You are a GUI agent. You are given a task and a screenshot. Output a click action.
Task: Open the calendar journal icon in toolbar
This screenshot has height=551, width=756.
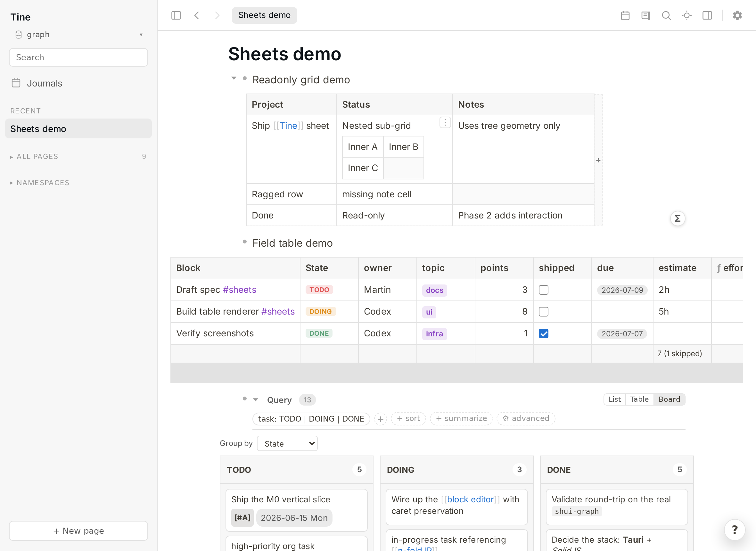pyautogui.click(x=625, y=15)
